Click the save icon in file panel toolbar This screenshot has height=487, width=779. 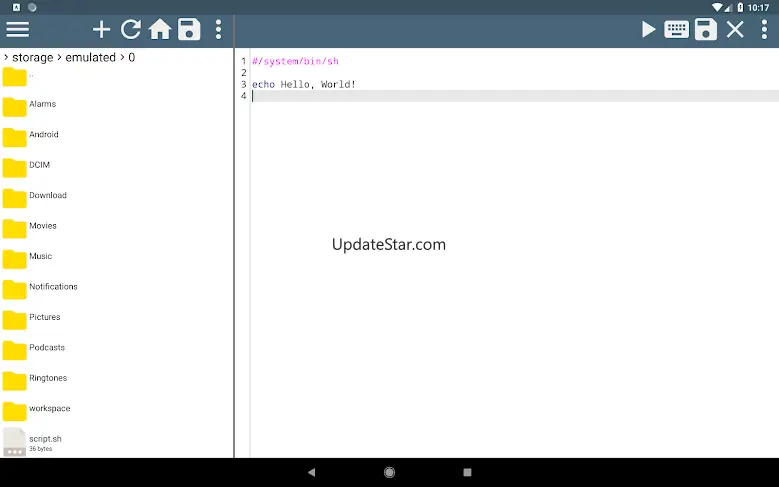[x=189, y=29]
